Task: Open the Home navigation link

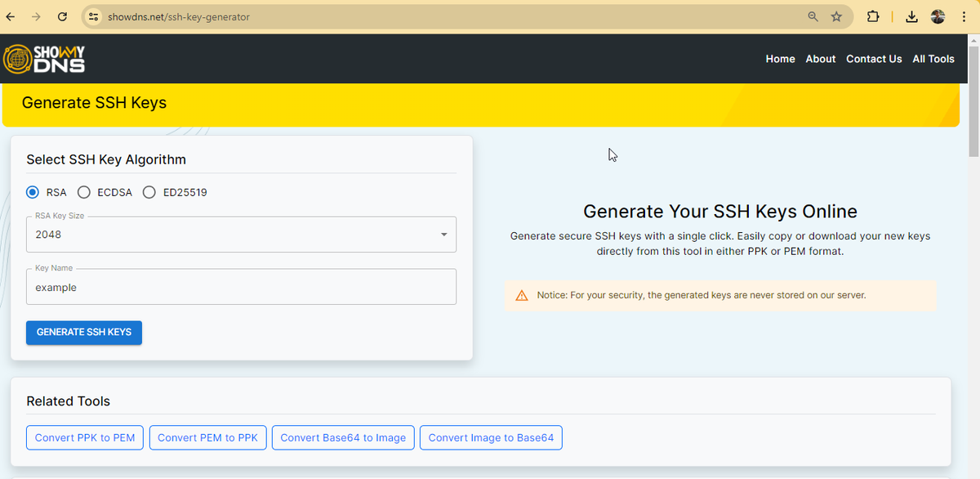Action: (780, 59)
